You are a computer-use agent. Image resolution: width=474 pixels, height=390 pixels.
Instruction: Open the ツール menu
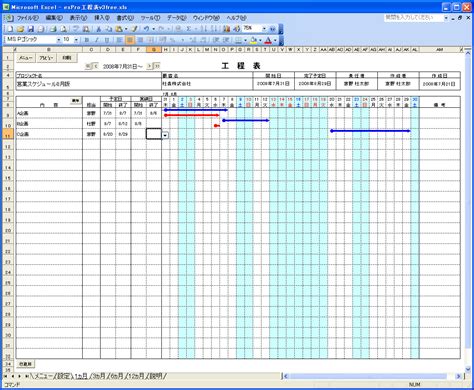pyautogui.click(x=150, y=18)
